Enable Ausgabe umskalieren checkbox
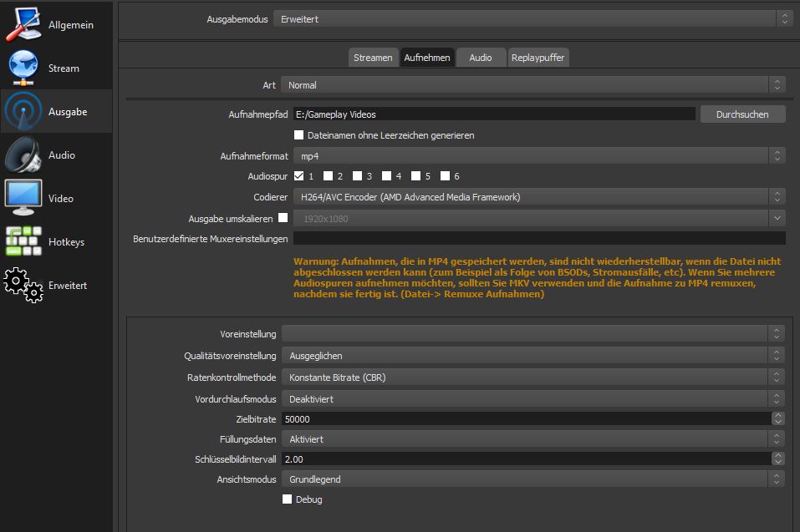This screenshot has width=800, height=532. pos(283,218)
